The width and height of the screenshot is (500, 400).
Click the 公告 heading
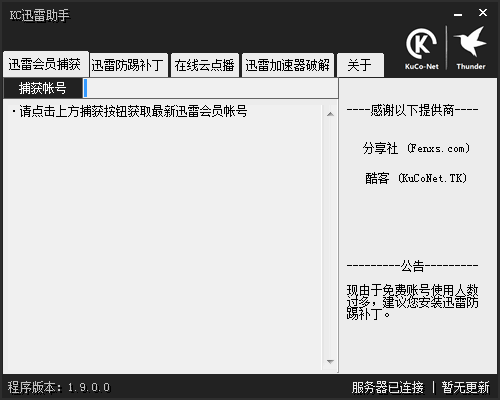[x=412, y=266]
